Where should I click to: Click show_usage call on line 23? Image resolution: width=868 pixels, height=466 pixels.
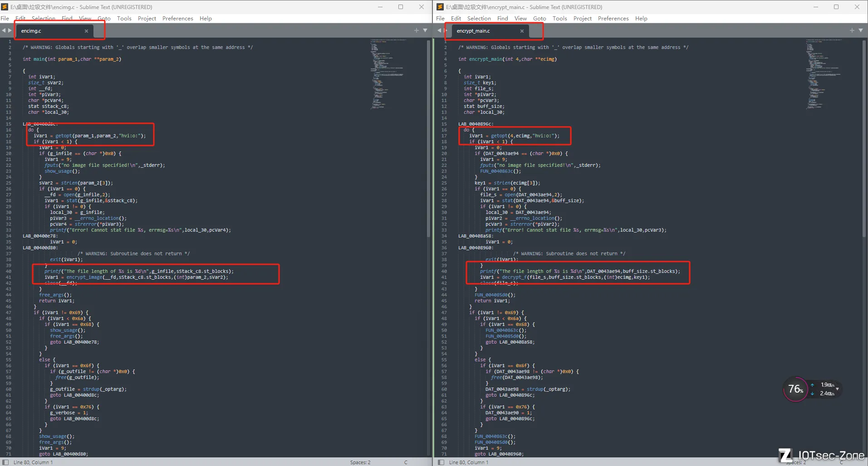point(62,171)
